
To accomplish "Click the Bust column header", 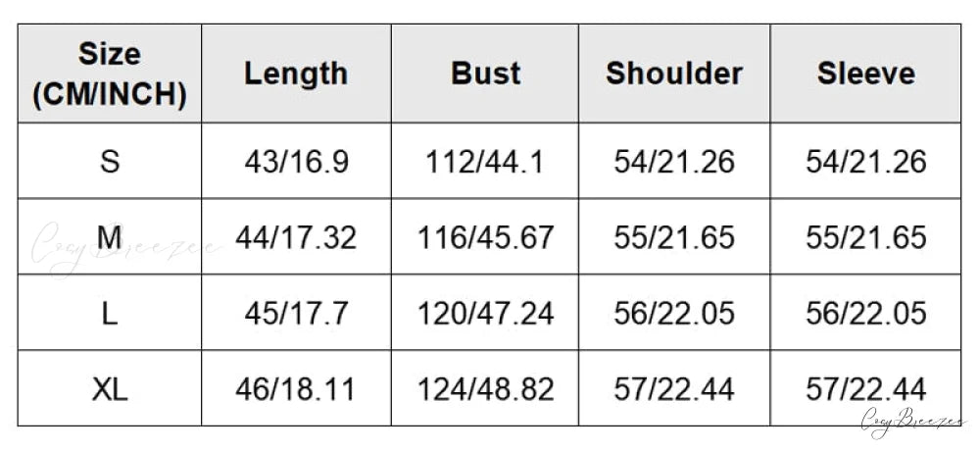I will click(485, 74).
